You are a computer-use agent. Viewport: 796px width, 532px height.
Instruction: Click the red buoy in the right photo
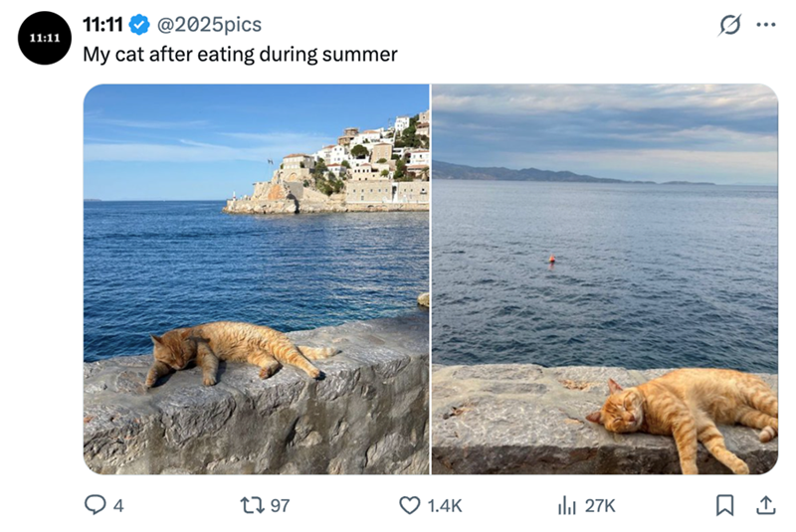(x=551, y=262)
